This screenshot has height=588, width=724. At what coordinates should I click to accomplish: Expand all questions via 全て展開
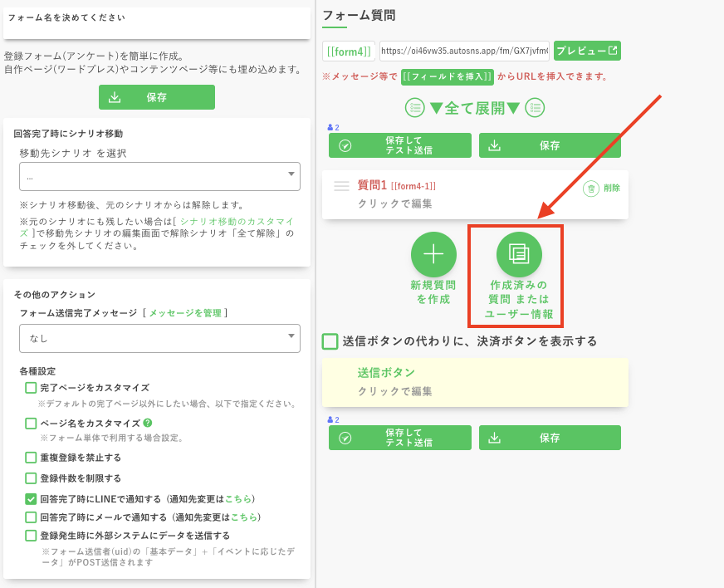474,107
